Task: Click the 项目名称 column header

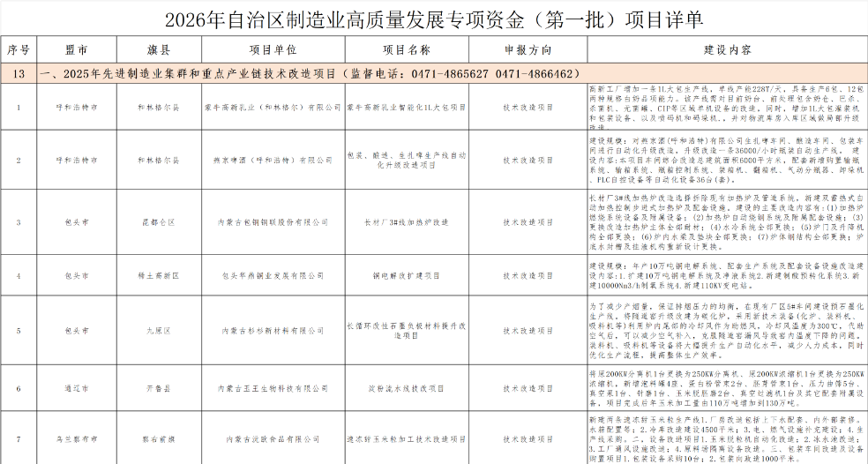Action: (x=406, y=50)
